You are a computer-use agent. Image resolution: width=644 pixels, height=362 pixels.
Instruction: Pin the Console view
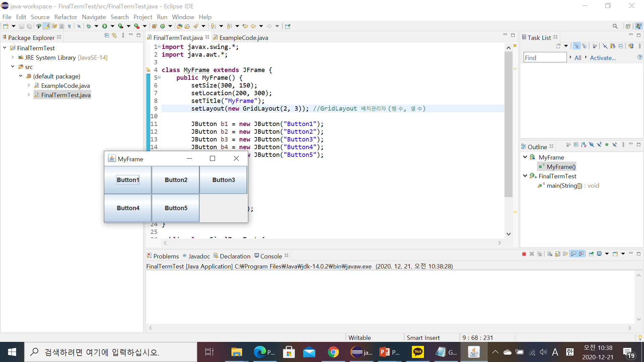[591, 254]
